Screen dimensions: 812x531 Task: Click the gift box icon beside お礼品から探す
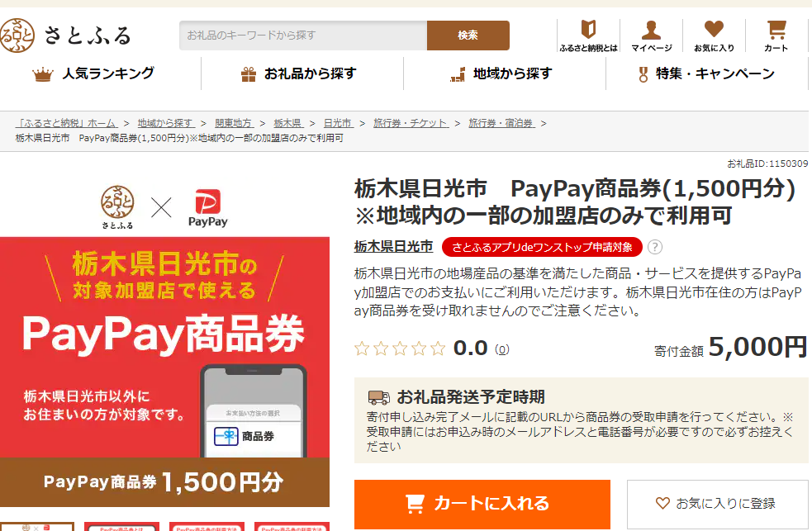[x=249, y=74]
